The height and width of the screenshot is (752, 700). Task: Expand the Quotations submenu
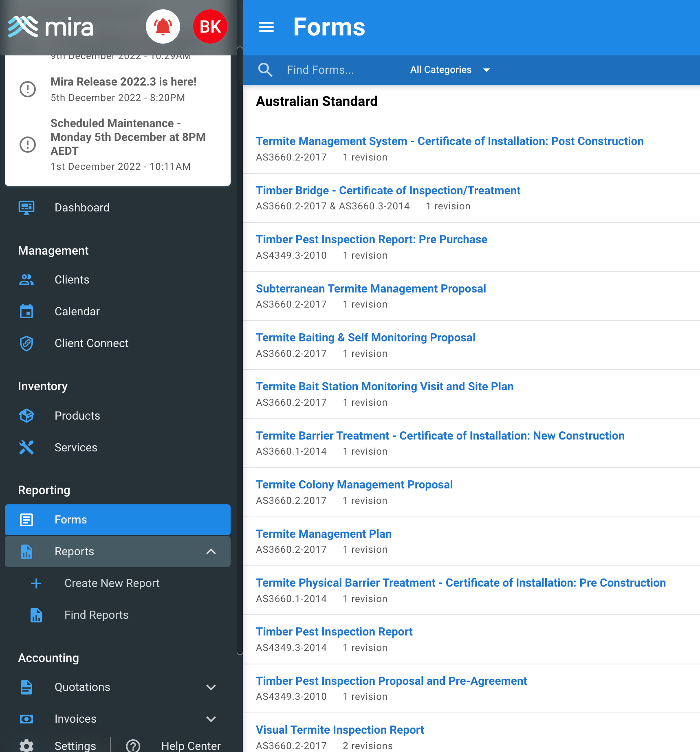(211, 687)
